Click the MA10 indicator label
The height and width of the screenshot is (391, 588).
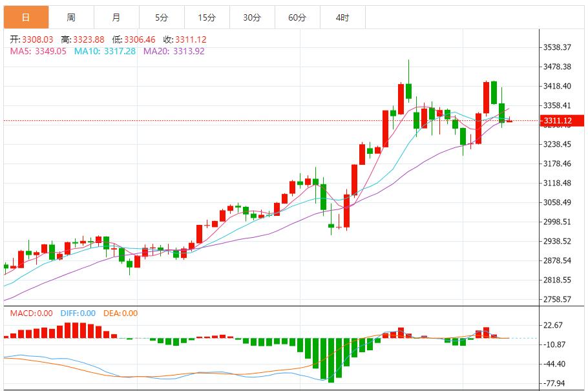coord(105,51)
